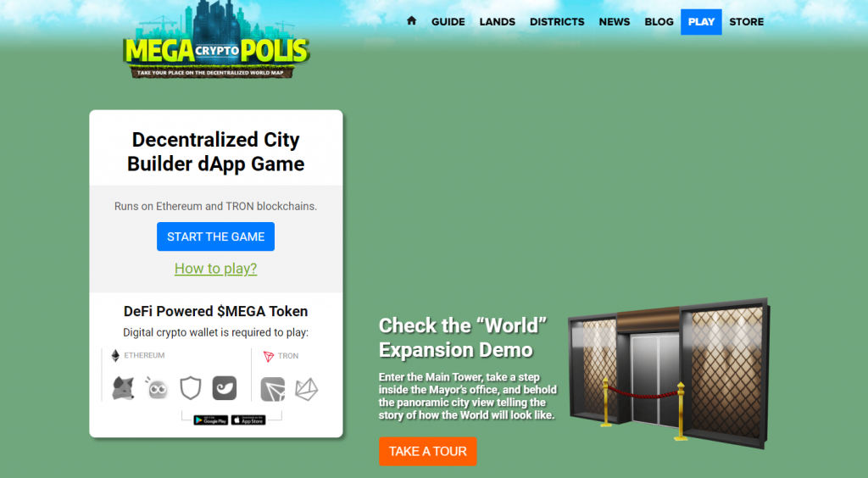Screen dimensions: 868x478
Task: Click the elevator entrance image
Action: point(669,373)
